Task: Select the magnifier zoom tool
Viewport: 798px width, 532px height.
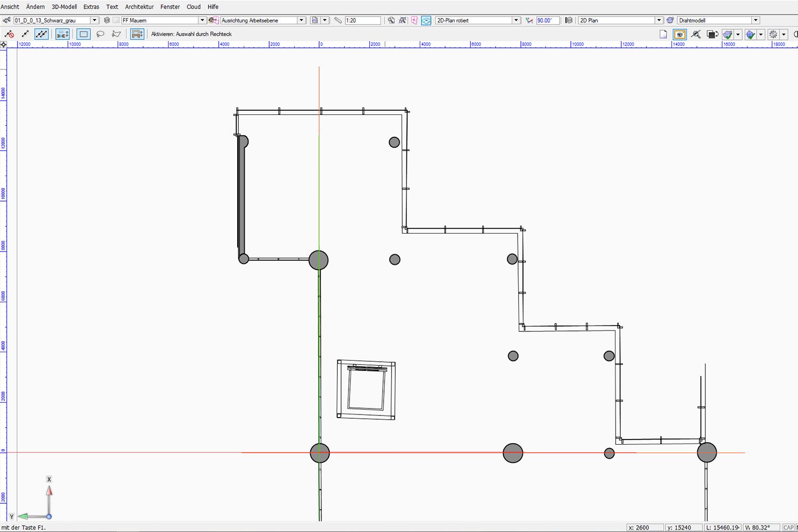Action: tap(696, 34)
